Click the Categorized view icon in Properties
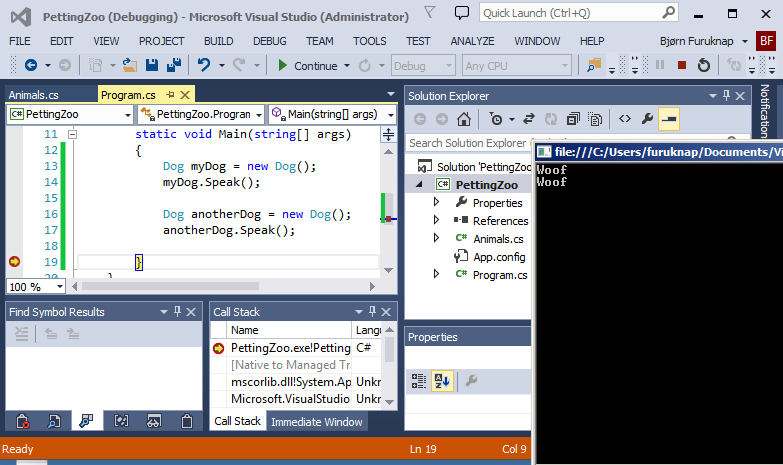783x465 pixels. click(x=418, y=381)
